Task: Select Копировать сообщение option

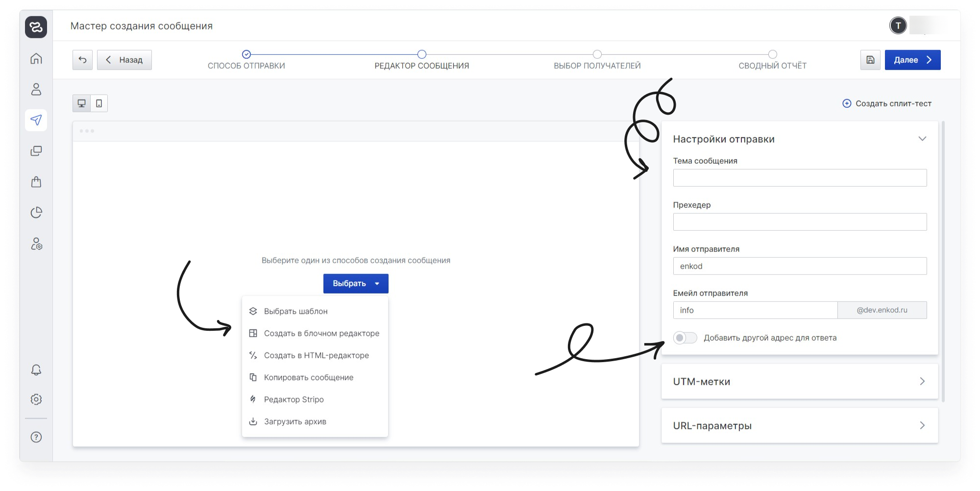Action: tap(315, 377)
